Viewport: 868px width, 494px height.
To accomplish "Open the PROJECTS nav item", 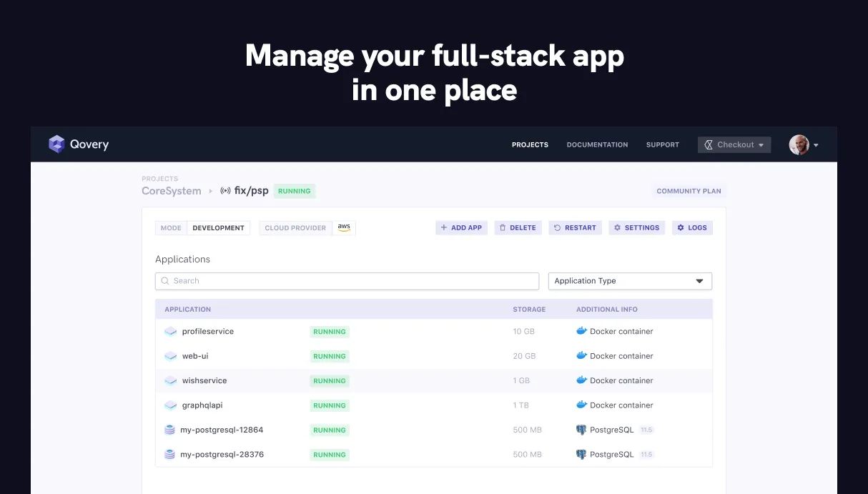I will 530,144.
